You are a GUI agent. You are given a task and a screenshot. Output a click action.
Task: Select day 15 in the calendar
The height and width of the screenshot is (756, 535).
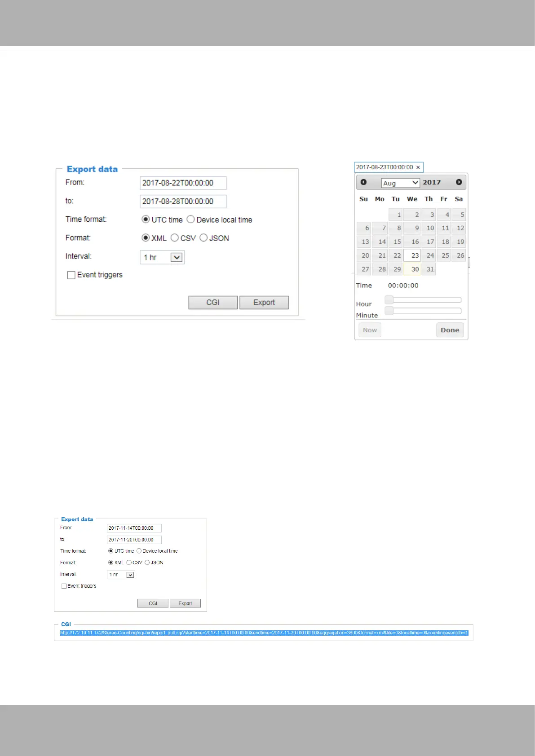tap(395, 242)
